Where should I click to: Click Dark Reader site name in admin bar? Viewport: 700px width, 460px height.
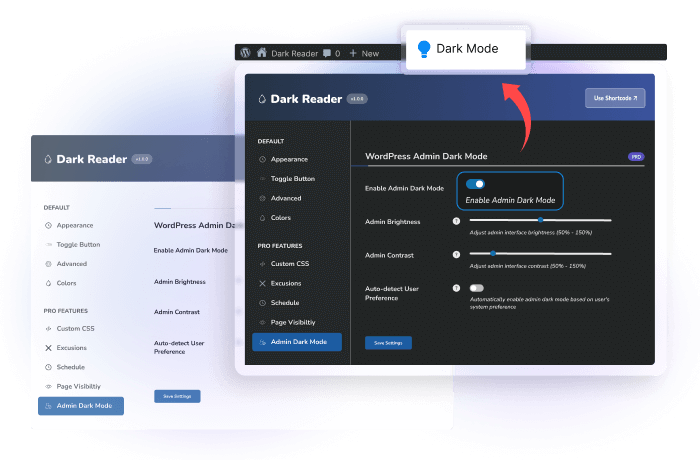[x=294, y=54]
